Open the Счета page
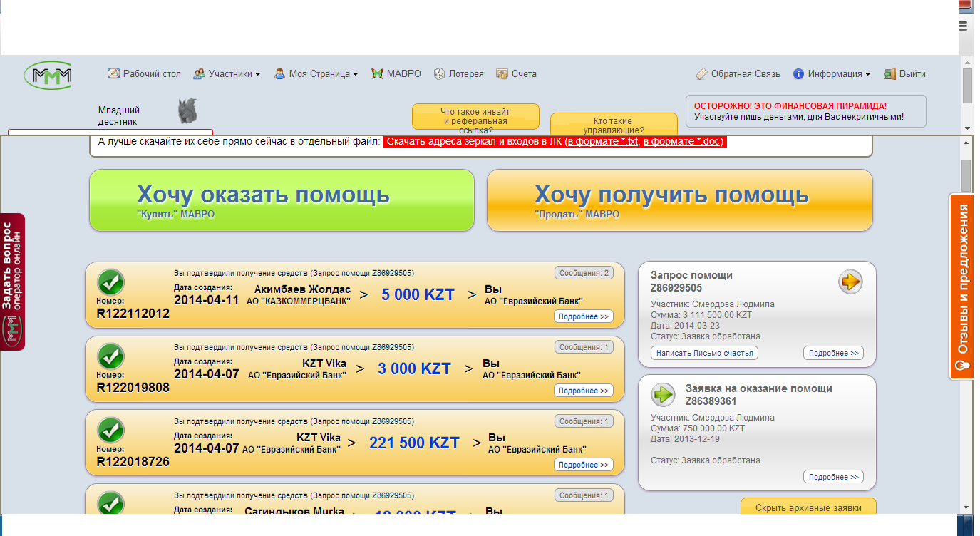Image resolution: width=980 pixels, height=536 pixels. 516,73
